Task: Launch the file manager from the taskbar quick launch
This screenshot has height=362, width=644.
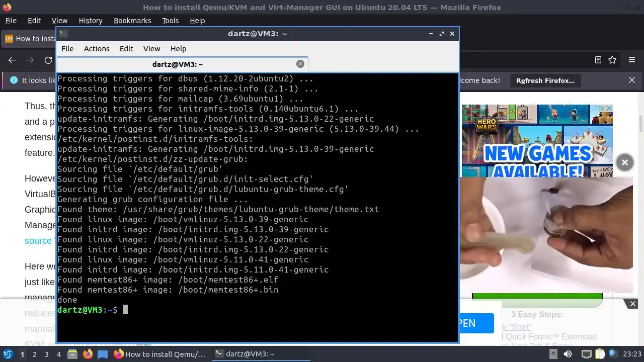Action: [72, 354]
